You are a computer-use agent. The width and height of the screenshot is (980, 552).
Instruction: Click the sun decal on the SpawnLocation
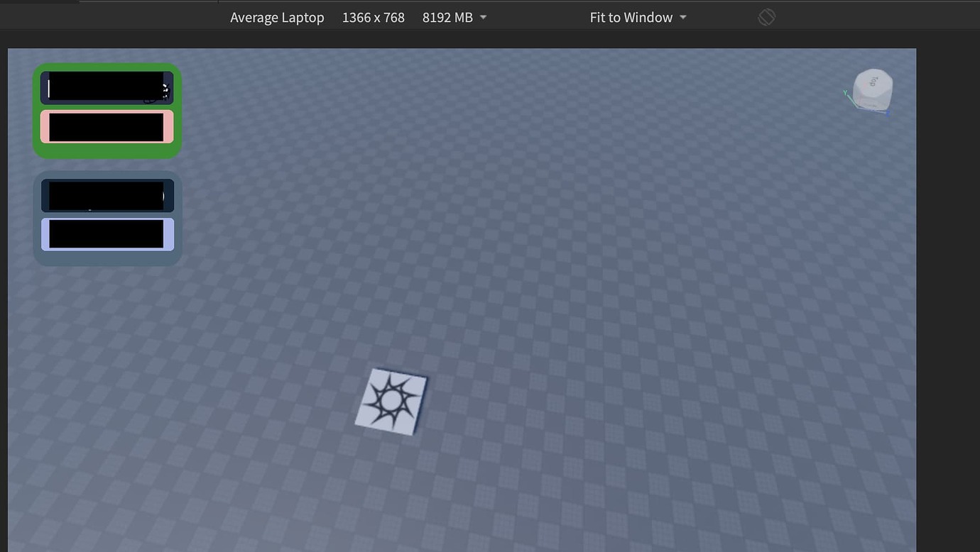(391, 402)
